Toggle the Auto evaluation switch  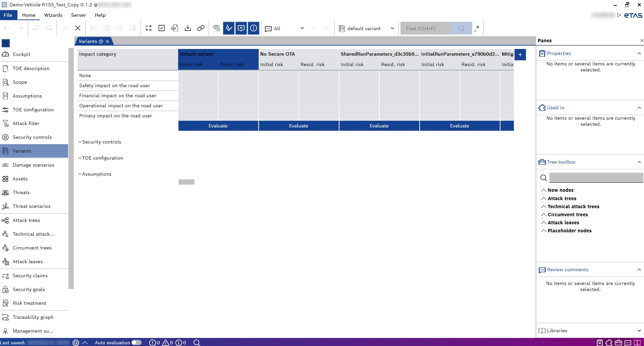point(136,342)
